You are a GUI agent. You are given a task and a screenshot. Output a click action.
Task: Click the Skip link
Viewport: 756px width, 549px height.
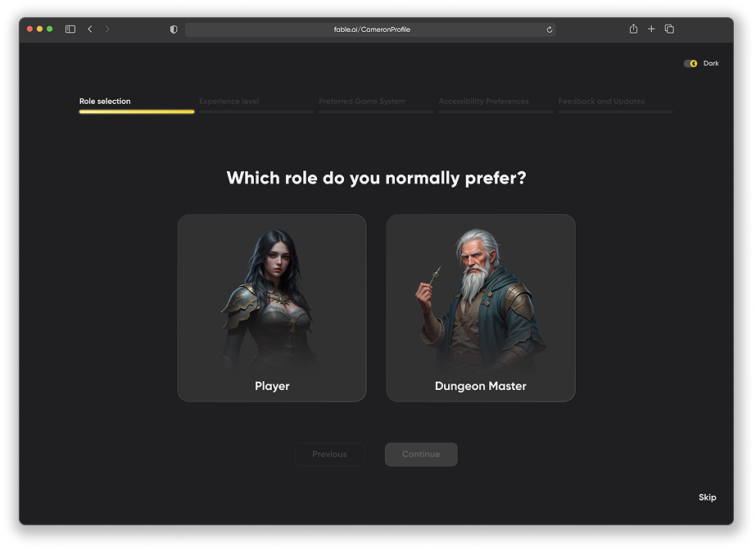[x=707, y=497]
